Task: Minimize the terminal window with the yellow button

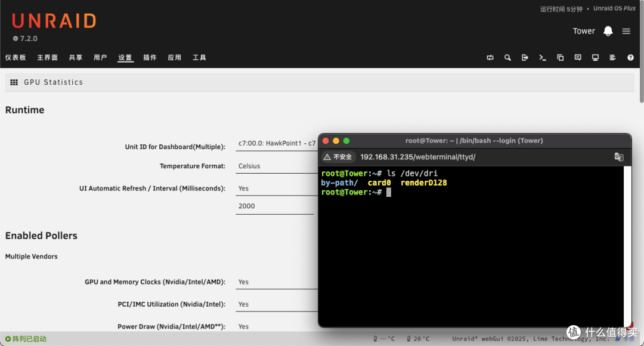Action: coord(336,141)
